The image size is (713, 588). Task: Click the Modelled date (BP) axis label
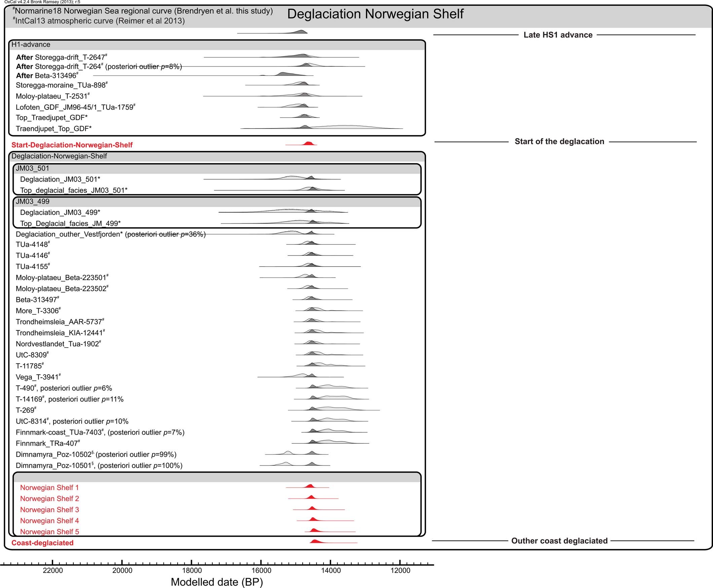click(217, 582)
